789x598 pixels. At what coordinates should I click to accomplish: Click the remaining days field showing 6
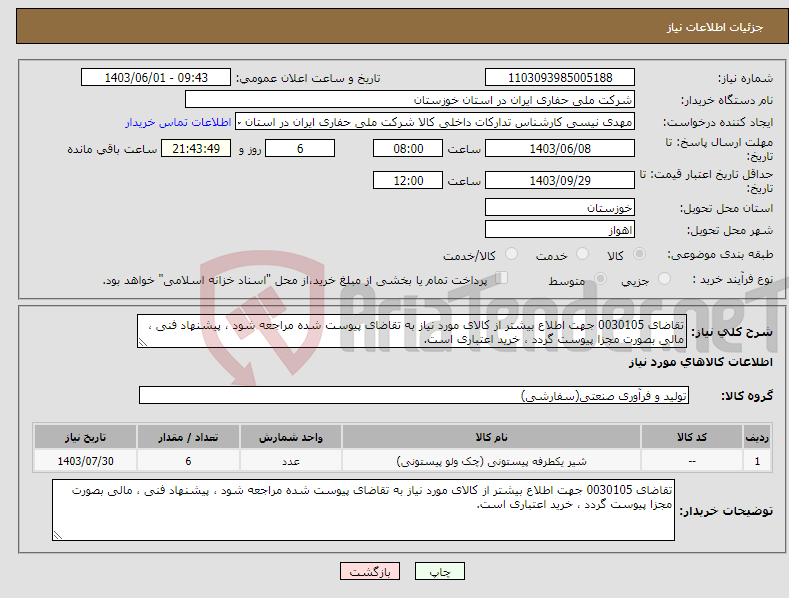point(300,148)
